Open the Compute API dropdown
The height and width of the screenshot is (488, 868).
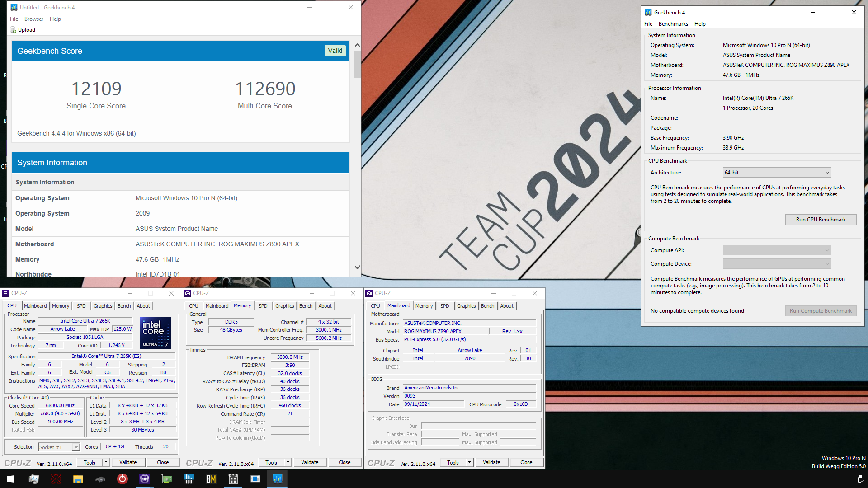tap(777, 250)
